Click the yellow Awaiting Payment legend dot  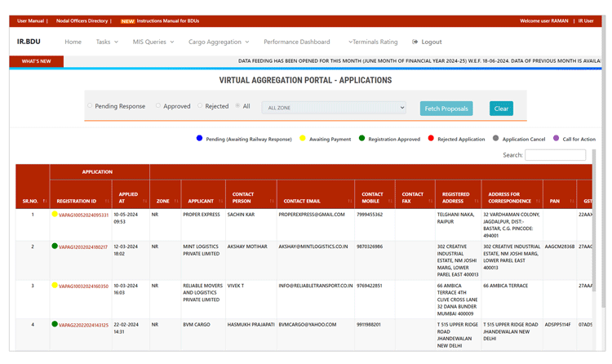(303, 138)
